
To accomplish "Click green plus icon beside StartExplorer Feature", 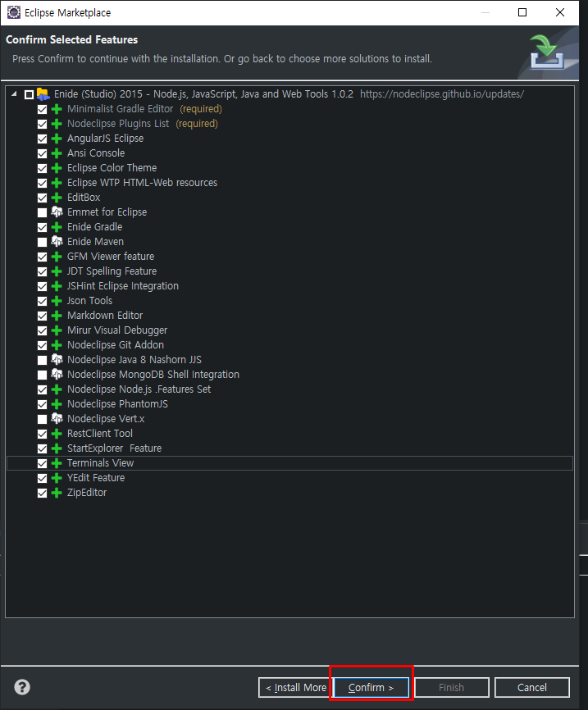I will (57, 448).
